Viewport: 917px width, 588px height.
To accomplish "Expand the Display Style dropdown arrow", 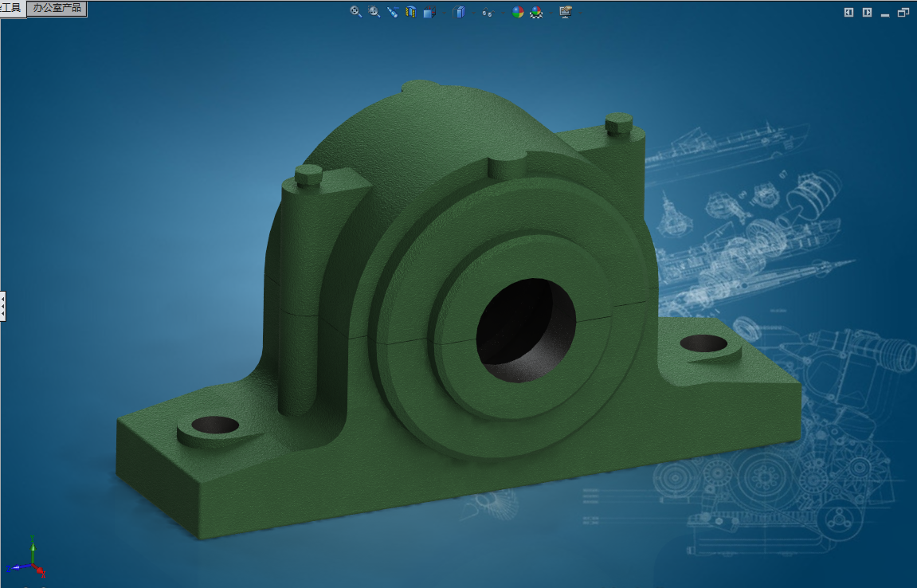I will 474,13.
